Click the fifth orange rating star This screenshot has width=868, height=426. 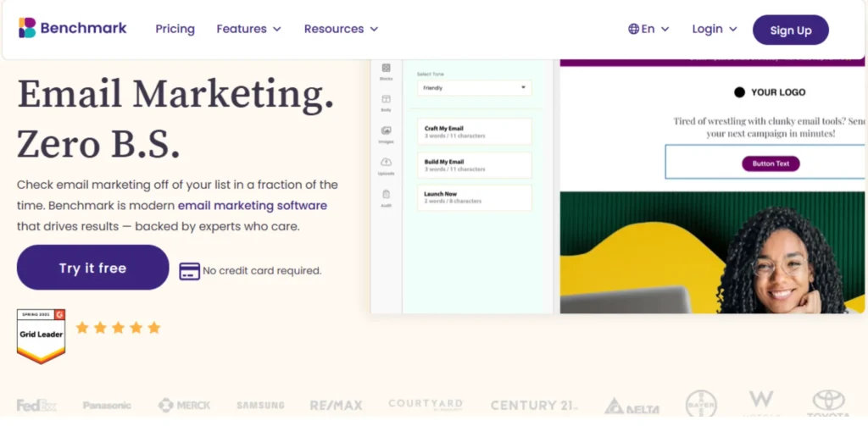[x=154, y=328]
